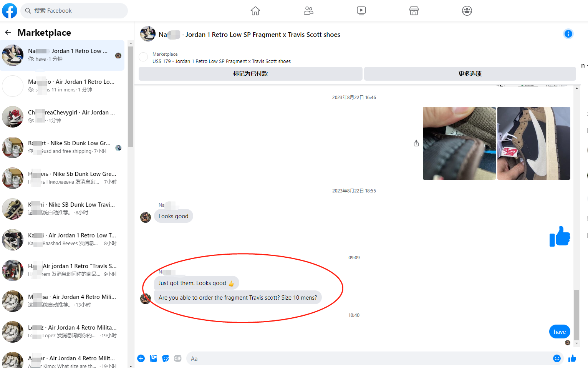Click 标记为已付款 button
The width and height of the screenshot is (588, 368).
pyautogui.click(x=250, y=74)
